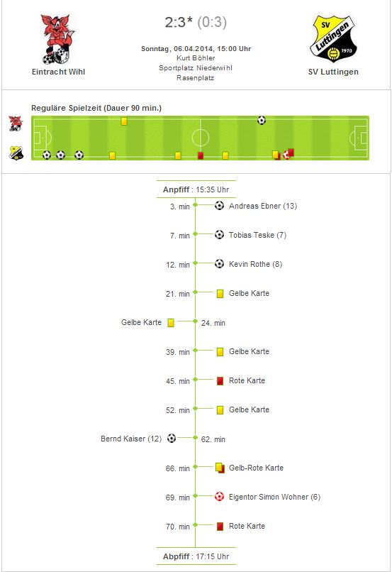Select the goal icon for Kevin Rothe
The image size is (392, 572).
point(219,264)
